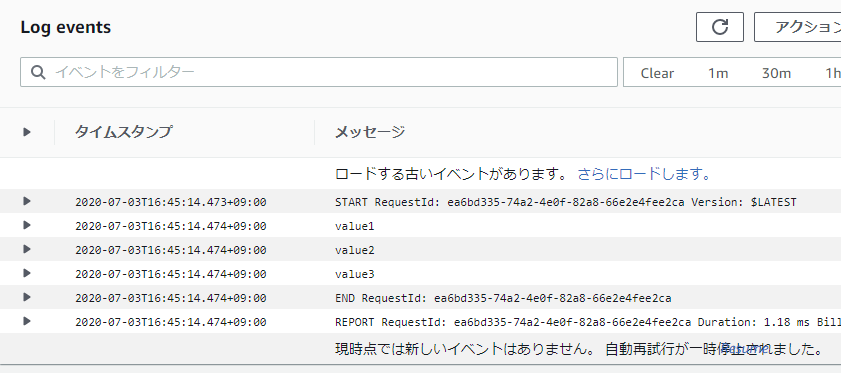The height and width of the screenshot is (373, 841).
Task: Click the ロードする古いイベントがあります message
Action: click(451, 174)
